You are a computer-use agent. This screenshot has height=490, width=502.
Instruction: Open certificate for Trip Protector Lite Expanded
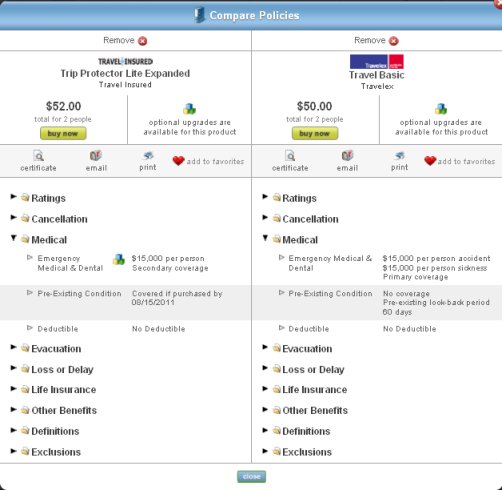tap(38, 161)
